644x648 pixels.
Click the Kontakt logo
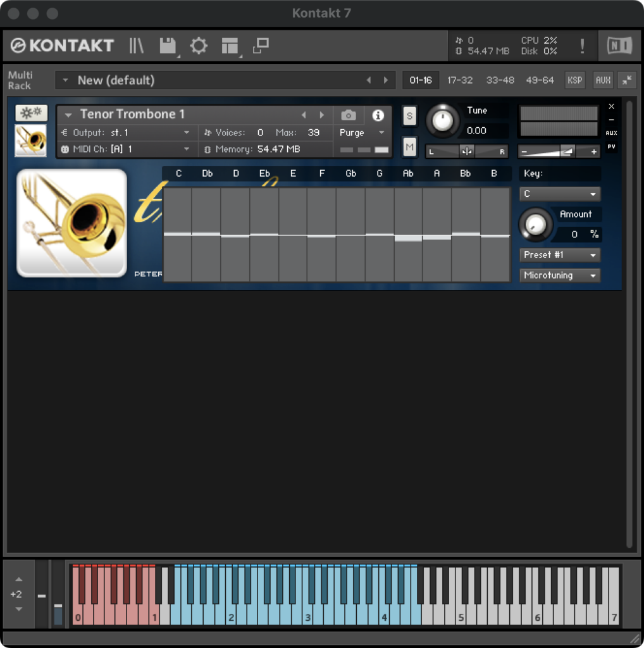click(62, 46)
